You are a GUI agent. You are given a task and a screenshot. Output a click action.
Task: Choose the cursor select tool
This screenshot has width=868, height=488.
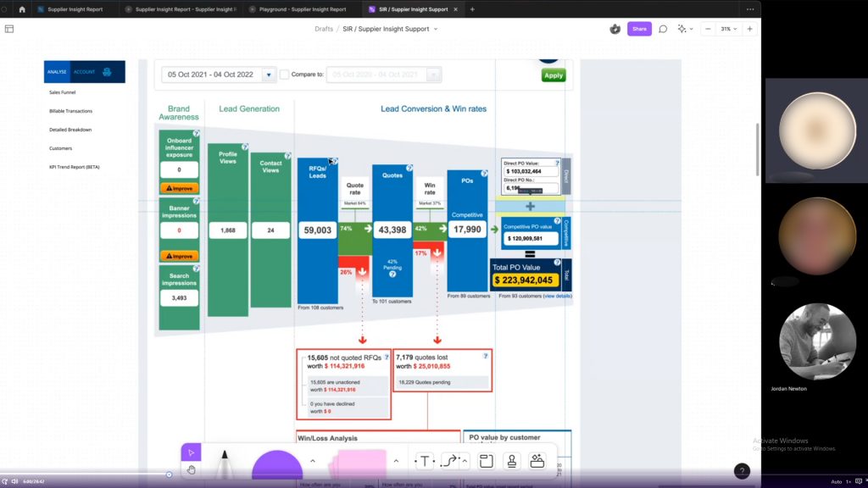pos(192,452)
